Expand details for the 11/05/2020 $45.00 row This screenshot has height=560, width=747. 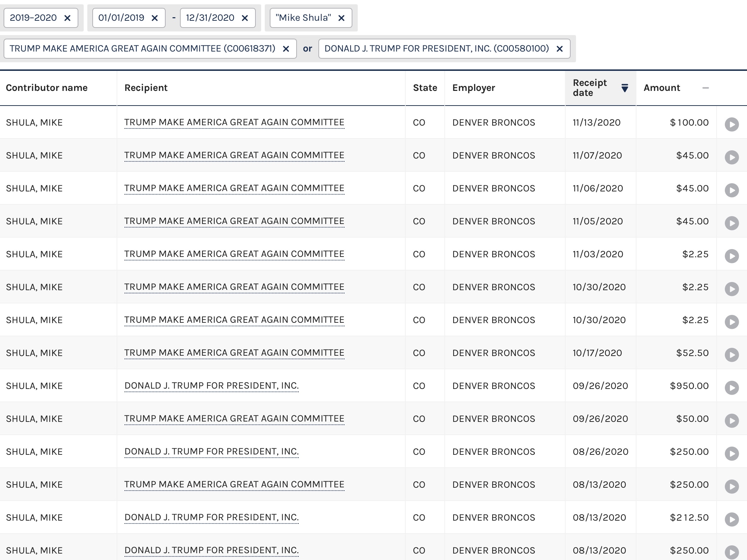tap(732, 223)
